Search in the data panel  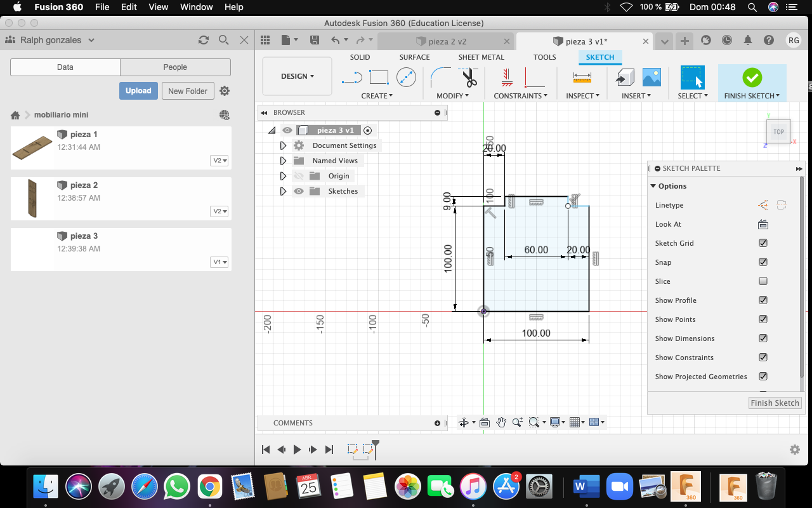coord(223,40)
